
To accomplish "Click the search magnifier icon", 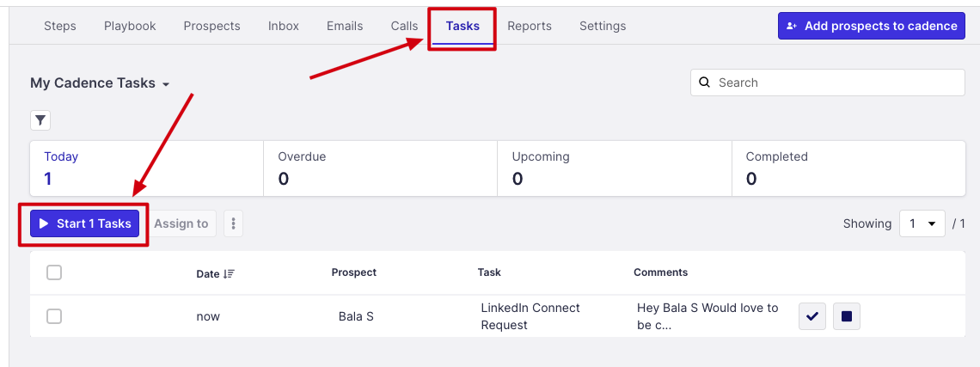I will click(x=705, y=83).
